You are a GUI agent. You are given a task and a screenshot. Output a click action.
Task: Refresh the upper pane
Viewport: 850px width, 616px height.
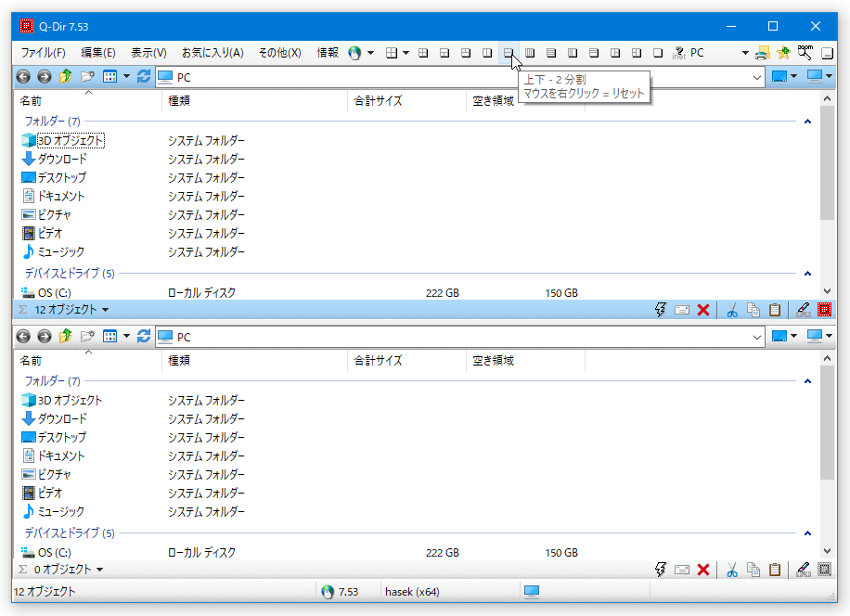point(144,76)
